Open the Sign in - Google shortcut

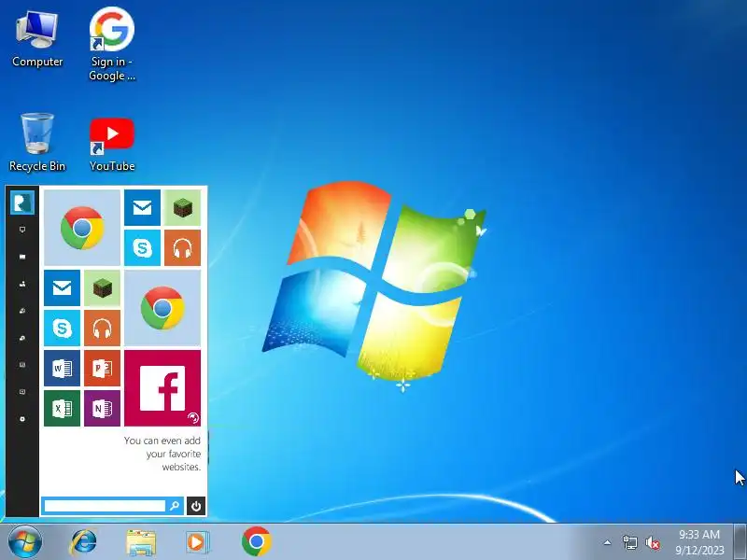point(112,44)
